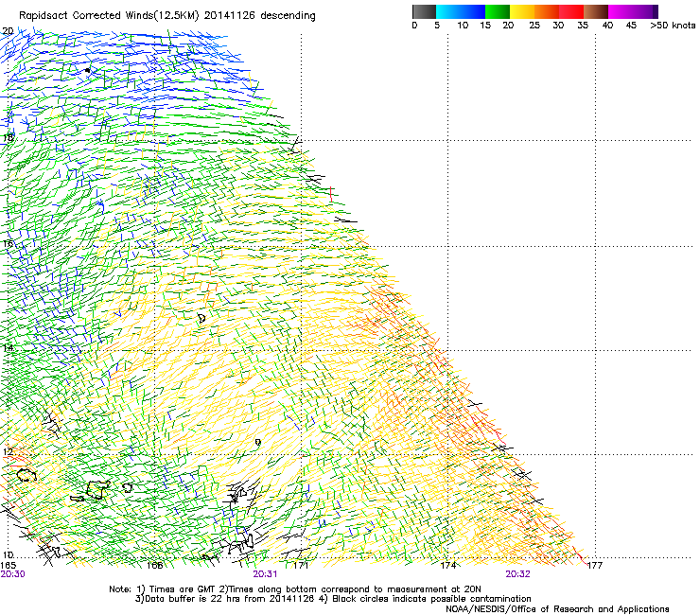Click the note line 'Data buffer is 22 hrs'
Image resolution: width=700 pixels, height=615 pixels.
coord(333,599)
